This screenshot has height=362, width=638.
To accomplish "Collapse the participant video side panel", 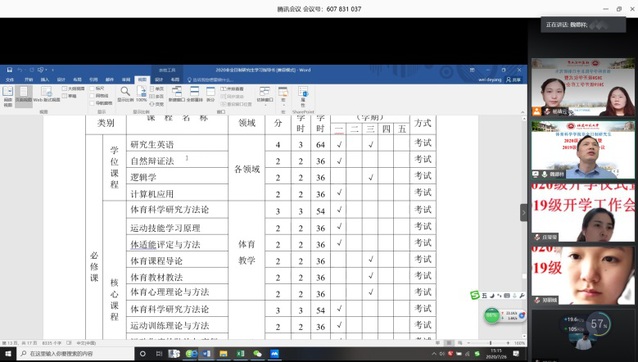I will (x=524, y=212).
